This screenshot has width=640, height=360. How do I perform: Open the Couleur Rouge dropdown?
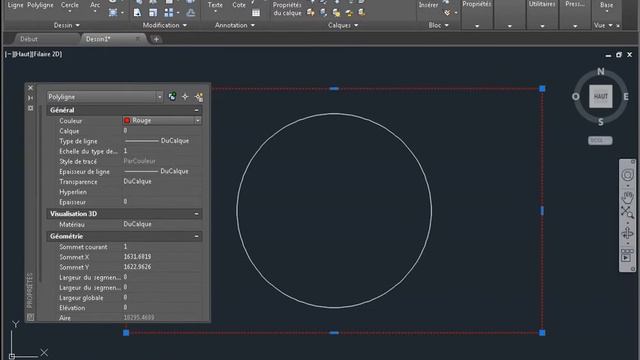tap(198, 120)
